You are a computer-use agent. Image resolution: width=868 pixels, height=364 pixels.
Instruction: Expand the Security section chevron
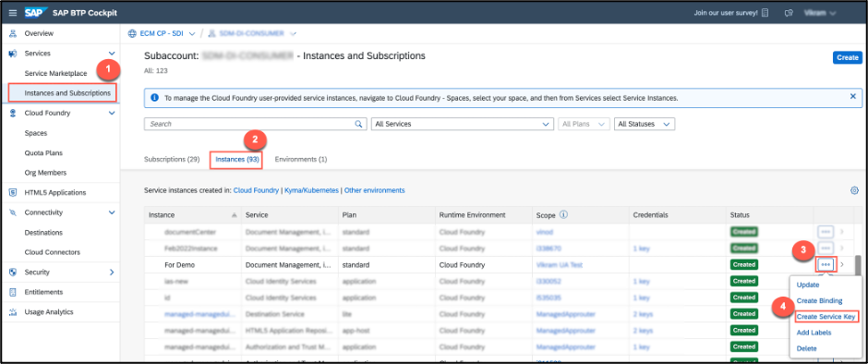111,272
